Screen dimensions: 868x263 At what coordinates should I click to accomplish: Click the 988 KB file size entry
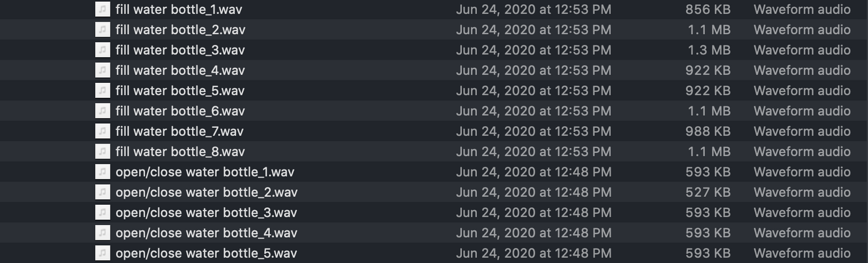click(708, 131)
